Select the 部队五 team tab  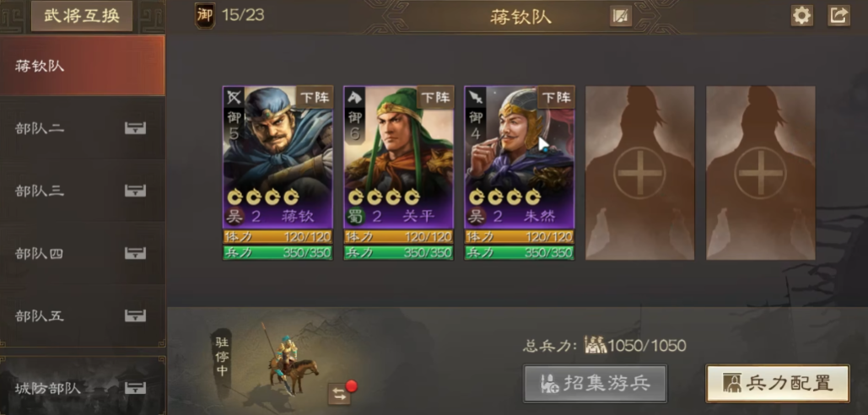pyautogui.click(x=83, y=316)
